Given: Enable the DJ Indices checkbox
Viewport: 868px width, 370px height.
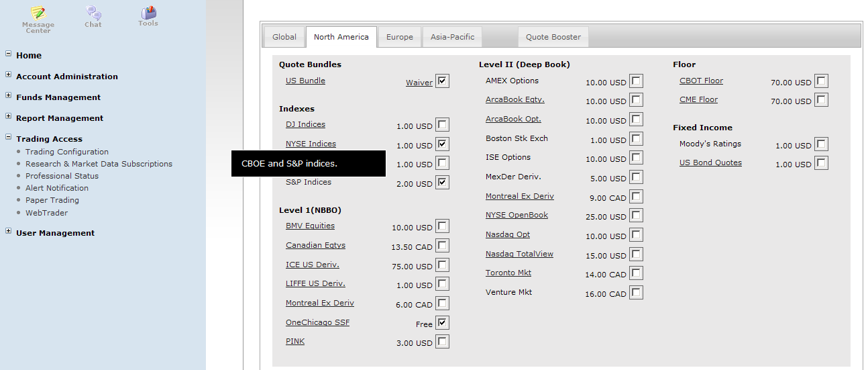Looking at the screenshot, I should point(442,124).
